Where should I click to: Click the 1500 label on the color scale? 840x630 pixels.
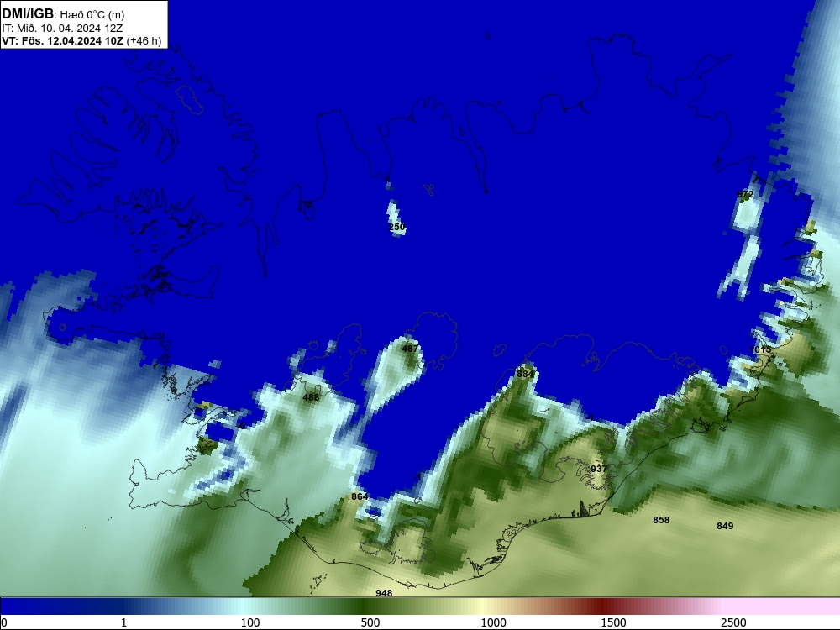click(x=613, y=622)
